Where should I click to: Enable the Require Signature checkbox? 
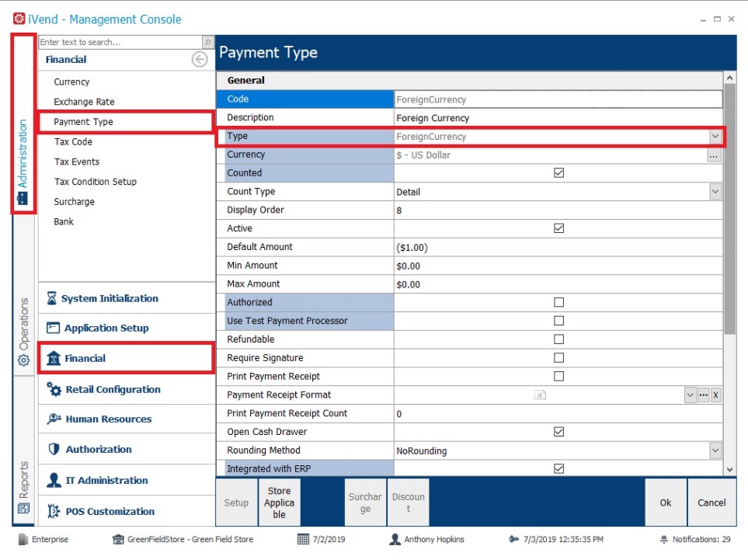click(559, 358)
